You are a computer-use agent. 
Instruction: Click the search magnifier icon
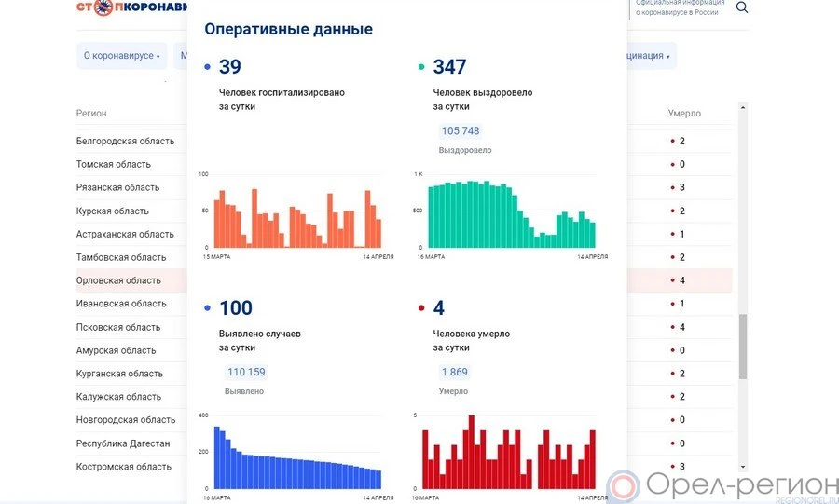click(x=742, y=8)
